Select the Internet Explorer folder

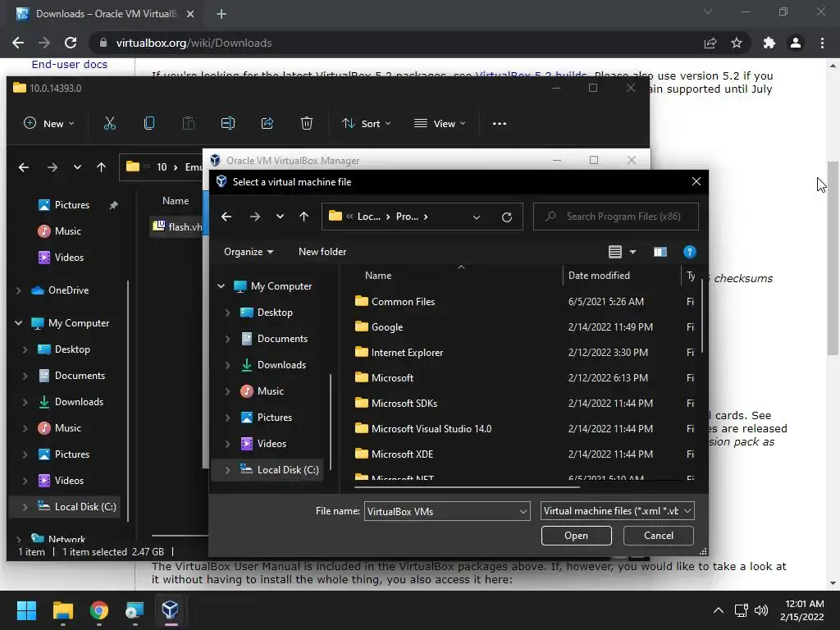(407, 353)
